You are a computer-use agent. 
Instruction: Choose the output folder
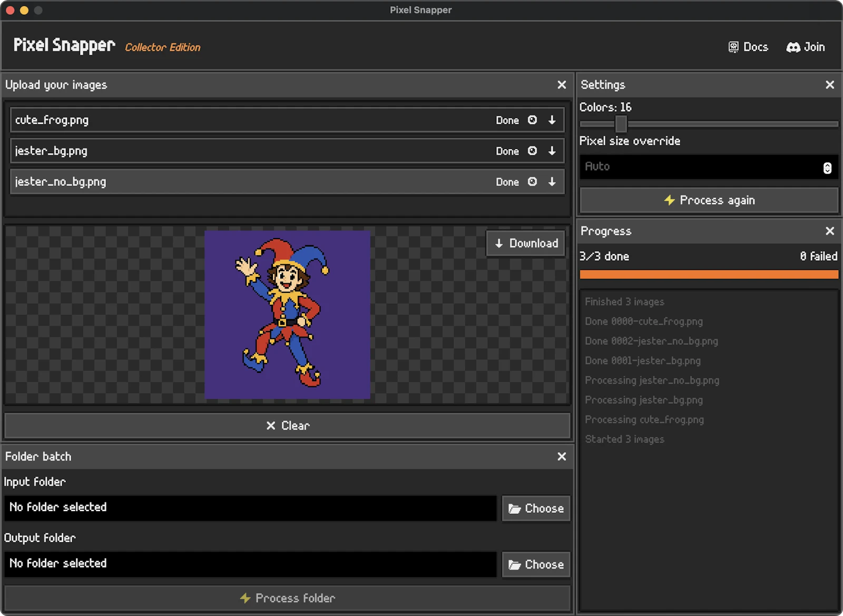(x=536, y=564)
